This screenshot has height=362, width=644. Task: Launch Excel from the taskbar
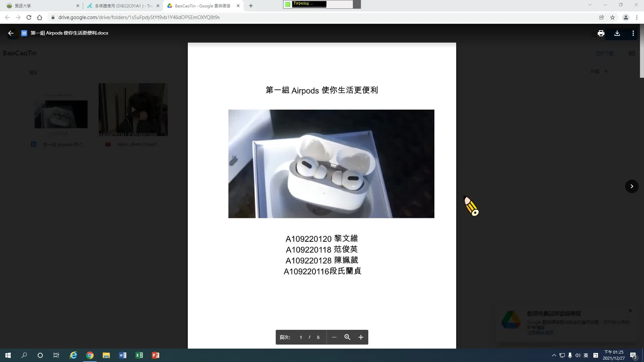139,355
